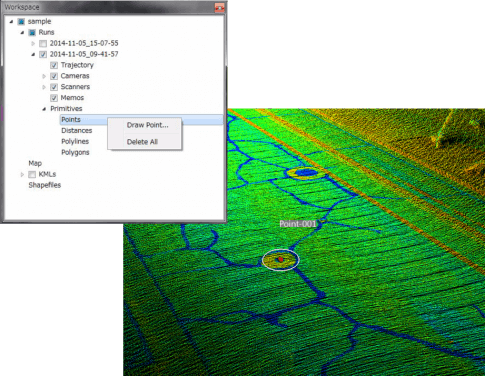
Task: Enable the KMLs checkbox
Action: 32,174
